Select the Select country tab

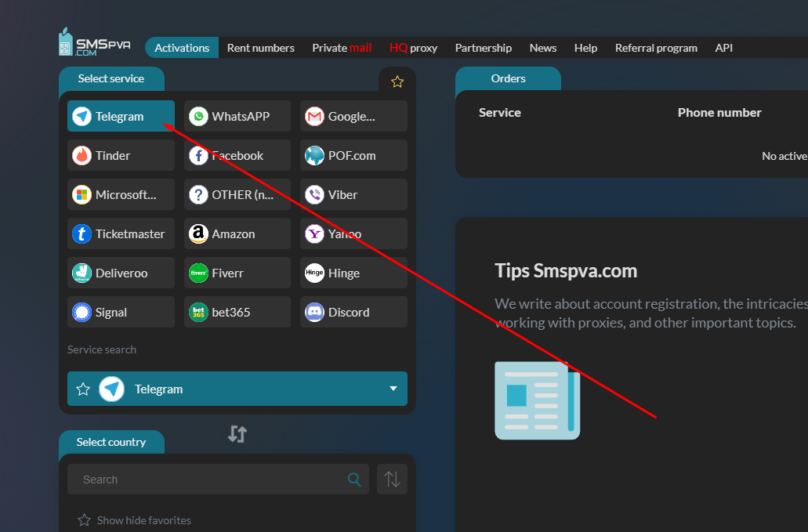pos(111,442)
